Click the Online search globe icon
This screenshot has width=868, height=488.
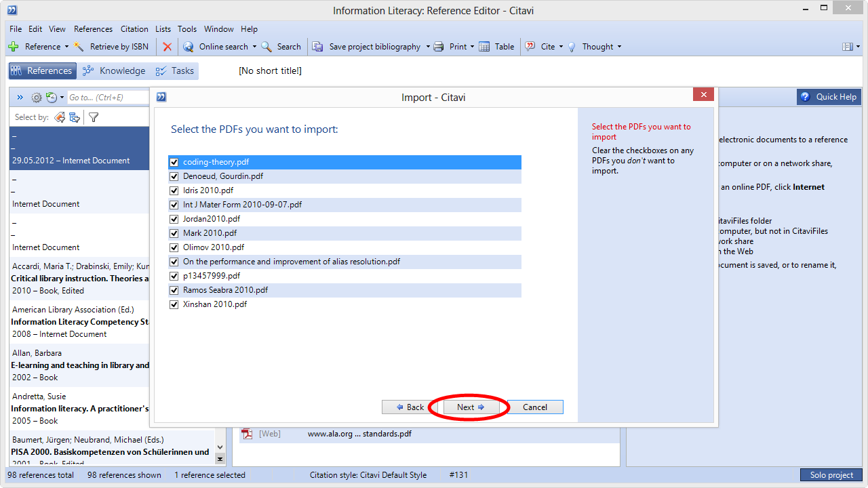[189, 47]
